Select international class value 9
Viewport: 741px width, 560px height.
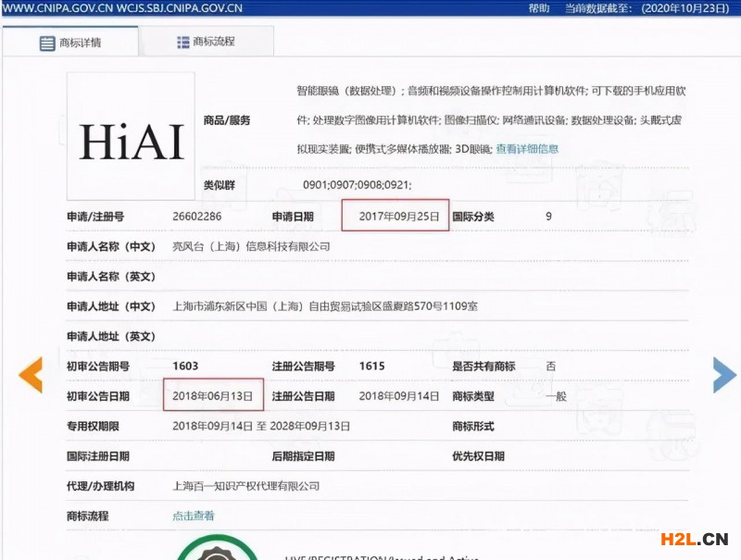click(548, 217)
